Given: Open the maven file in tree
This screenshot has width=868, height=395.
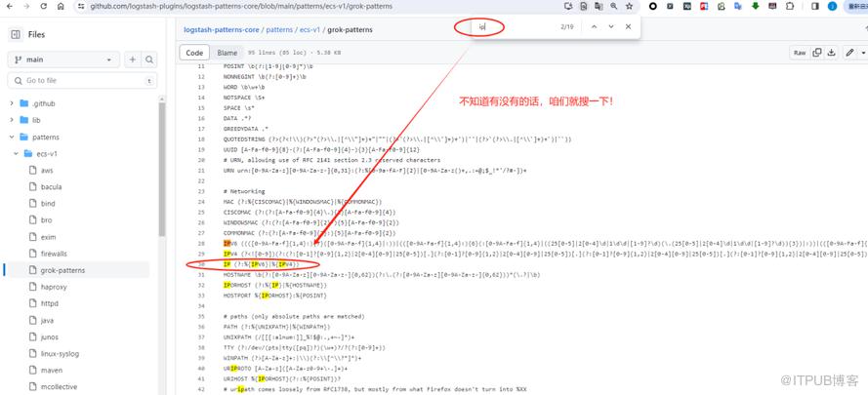Looking at the screenshot, I should tap(52, 370).
